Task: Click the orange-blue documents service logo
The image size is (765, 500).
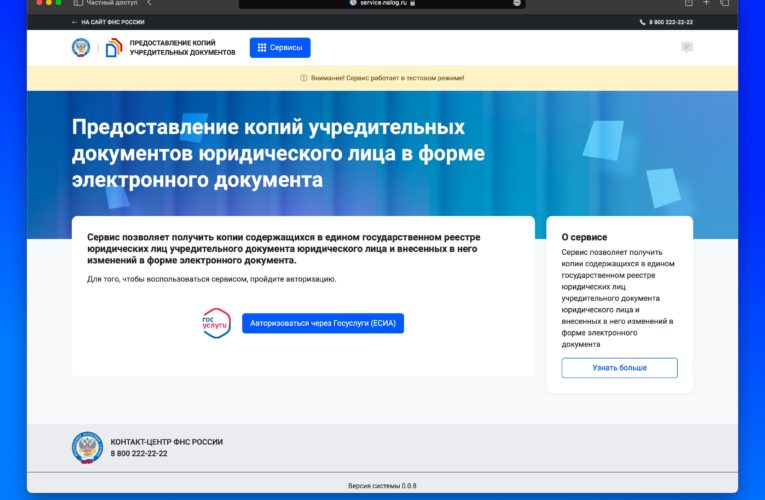Action: tap(114, 48)
